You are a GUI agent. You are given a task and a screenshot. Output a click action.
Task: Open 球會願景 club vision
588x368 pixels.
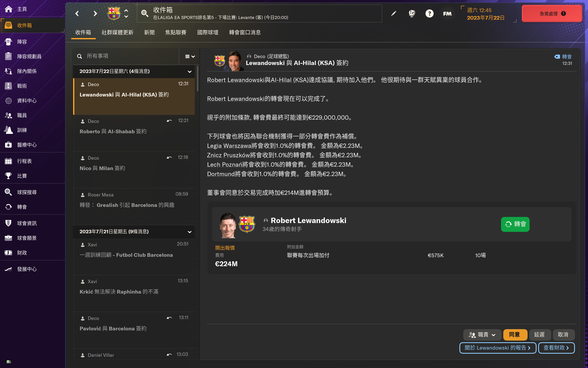tap(32, 238)
